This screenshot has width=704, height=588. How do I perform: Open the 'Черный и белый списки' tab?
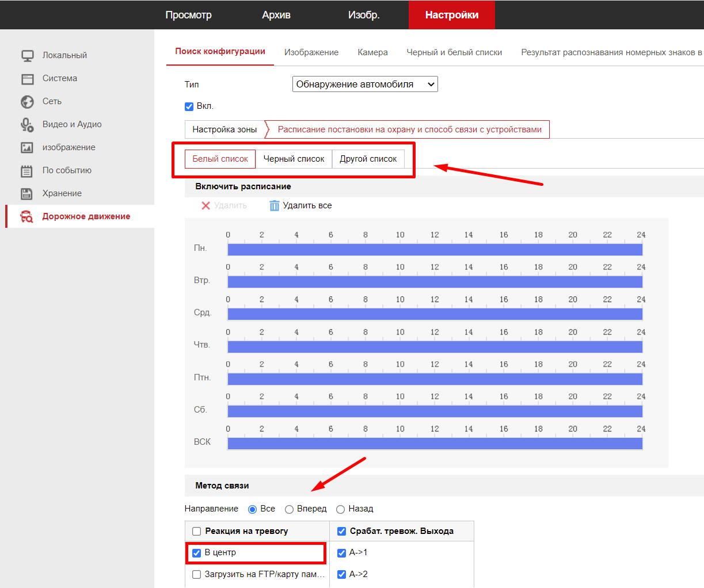pos(454,52)
